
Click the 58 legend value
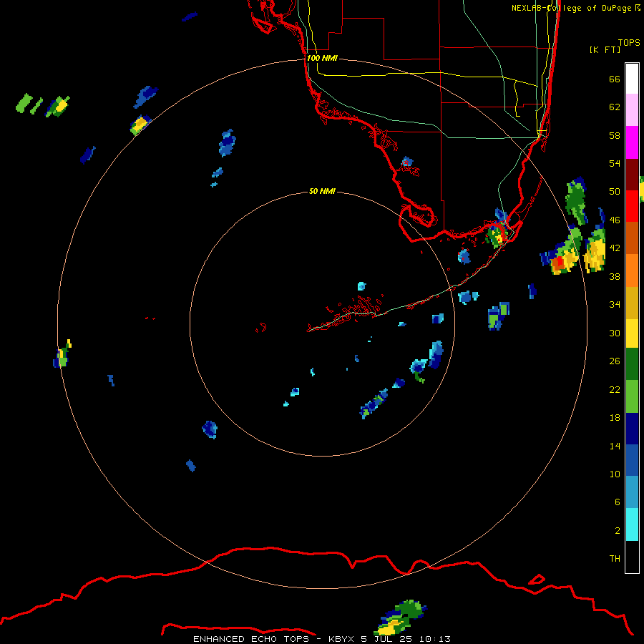point(615,135)
